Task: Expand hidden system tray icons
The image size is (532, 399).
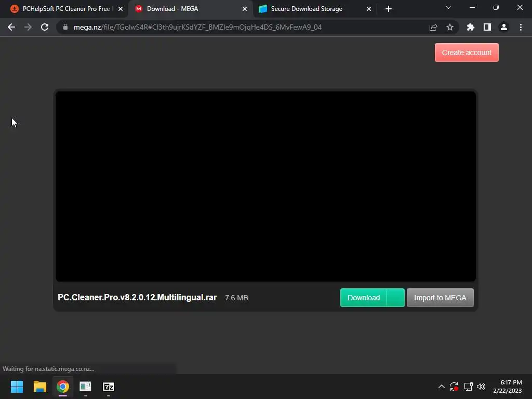Action: tap(442, 387)
